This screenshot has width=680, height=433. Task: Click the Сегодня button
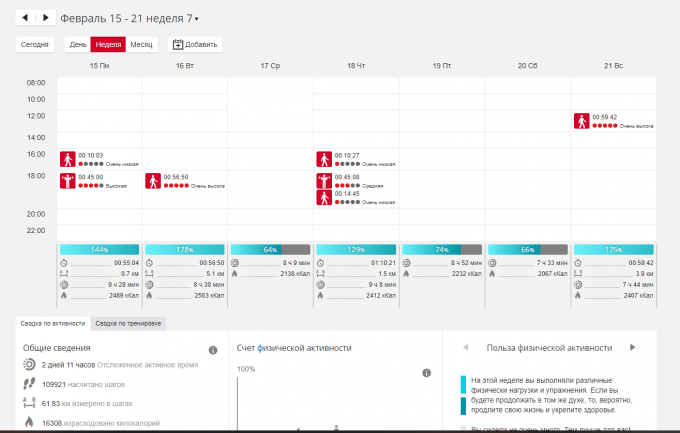tap(36, 45)
